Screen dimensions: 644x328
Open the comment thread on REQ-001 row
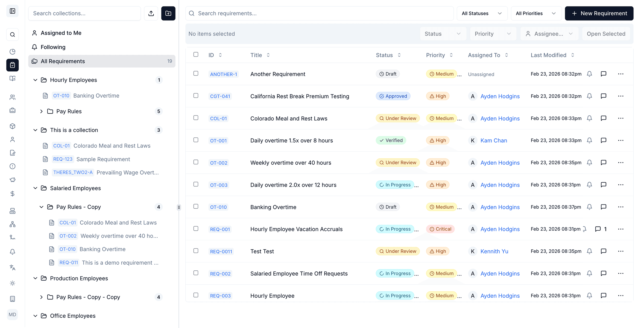[x=598, y=229]
